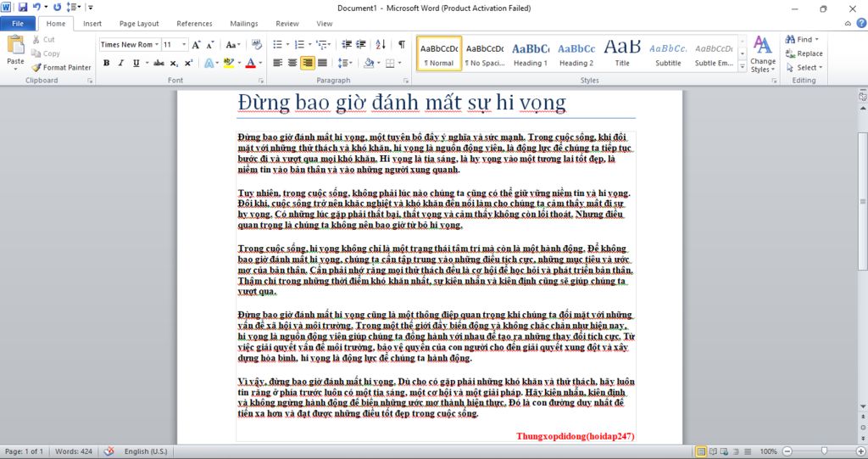Screen dimensions: 868x459
Task: Apply the Title style
Action: click(x=622, y=54)
